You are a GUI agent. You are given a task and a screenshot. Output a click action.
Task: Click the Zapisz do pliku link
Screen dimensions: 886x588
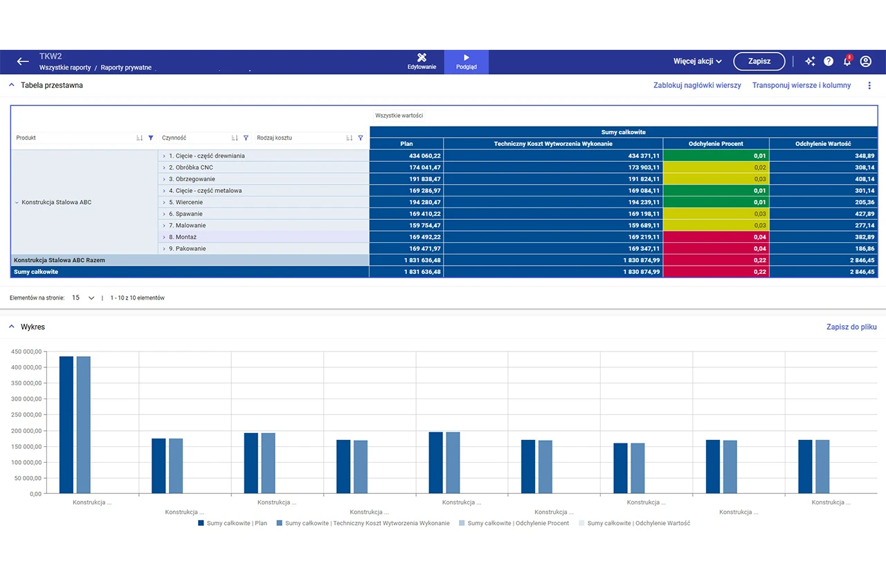851,327
